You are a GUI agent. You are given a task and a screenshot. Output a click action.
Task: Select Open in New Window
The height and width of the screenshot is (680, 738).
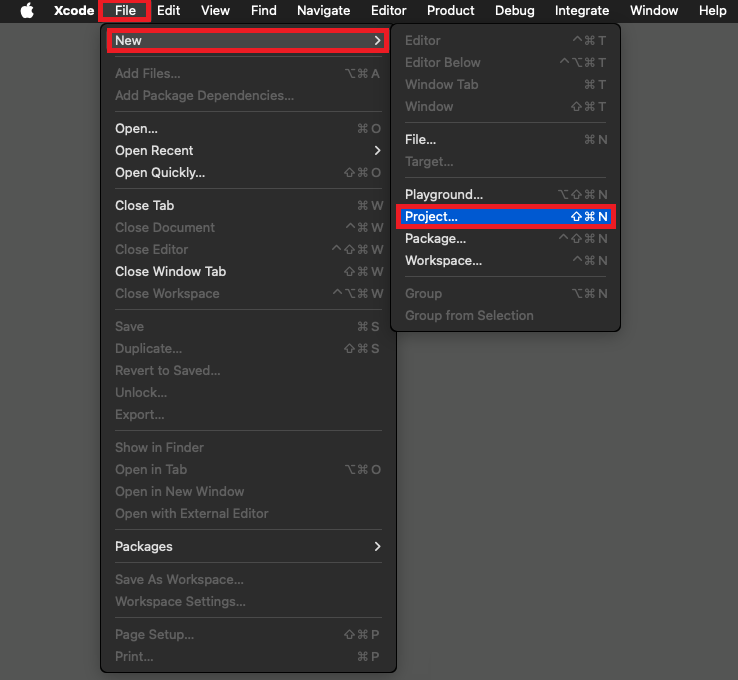[248, 492]
